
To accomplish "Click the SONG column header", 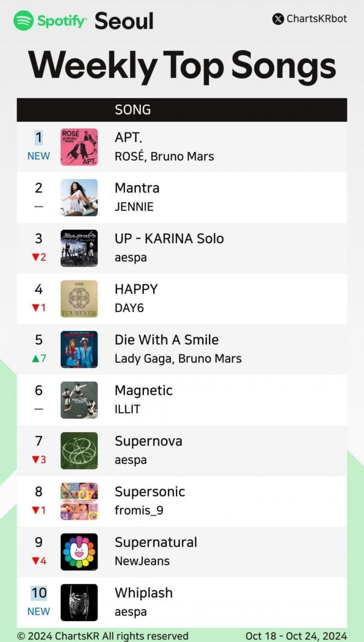I will tap(133, 110).
